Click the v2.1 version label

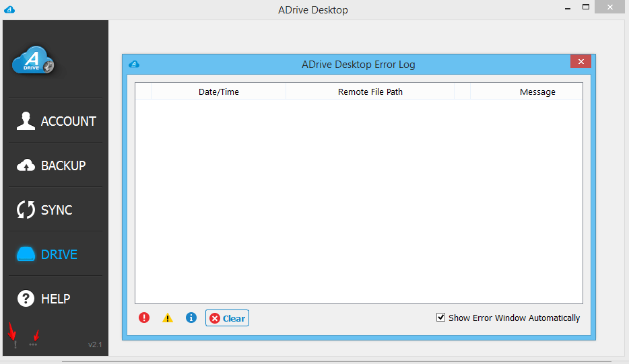[95, 344]
